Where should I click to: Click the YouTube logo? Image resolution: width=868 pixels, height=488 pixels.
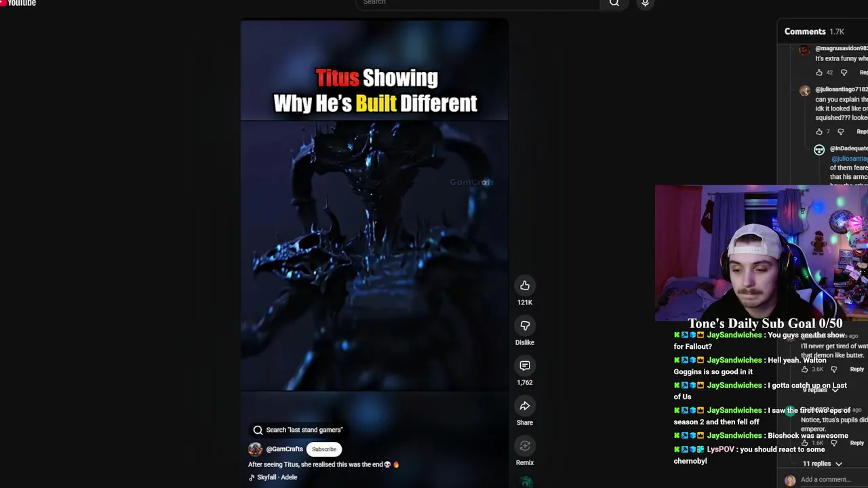tap(18, 3)
